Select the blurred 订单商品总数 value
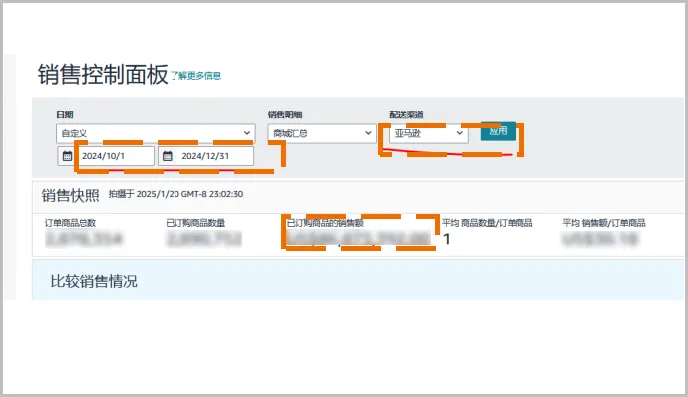Viewport: 688px width, 397px height. [84, 239]
